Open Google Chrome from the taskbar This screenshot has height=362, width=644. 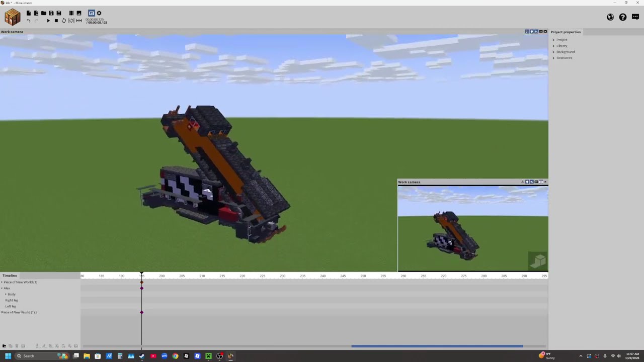coord(175,356)
